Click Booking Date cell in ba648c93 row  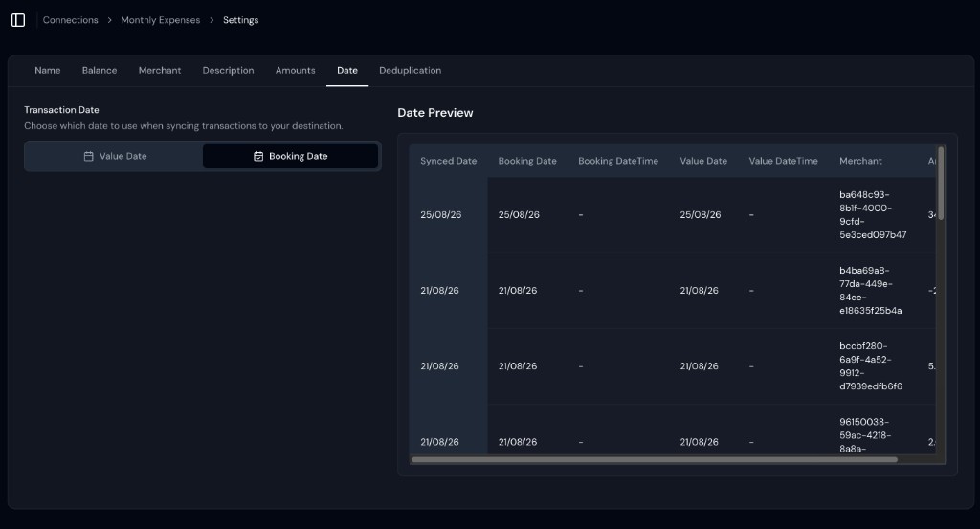tap(519, 215)
